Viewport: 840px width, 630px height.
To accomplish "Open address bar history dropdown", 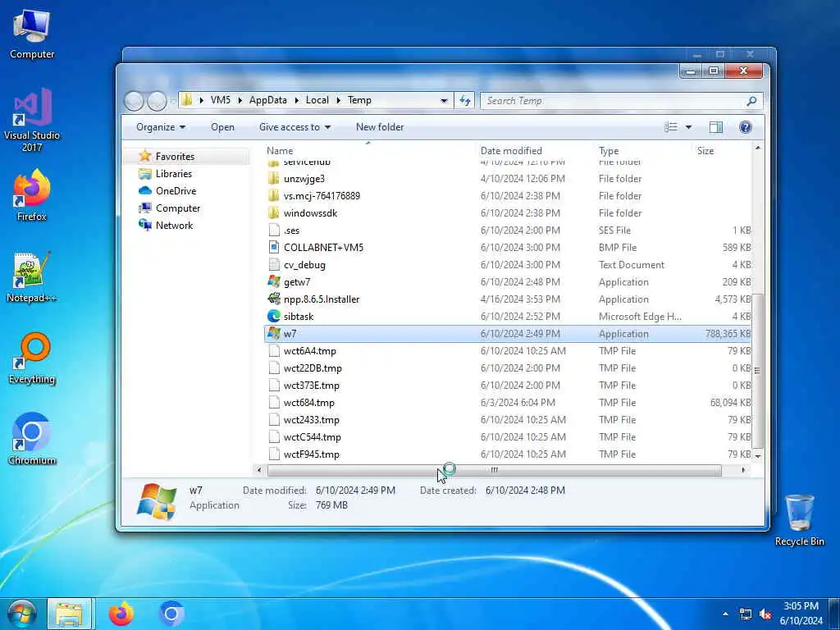I will 444,100.
